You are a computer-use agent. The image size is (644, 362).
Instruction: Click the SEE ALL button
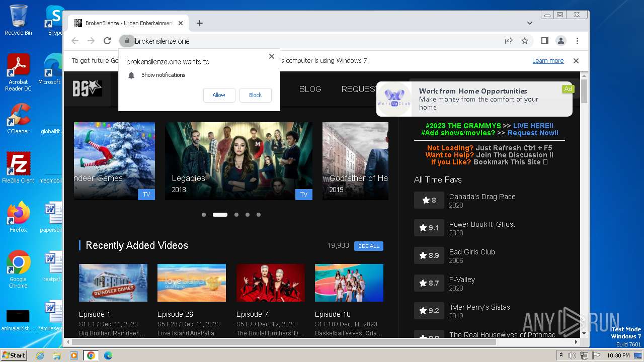click(x=369, y=246)
